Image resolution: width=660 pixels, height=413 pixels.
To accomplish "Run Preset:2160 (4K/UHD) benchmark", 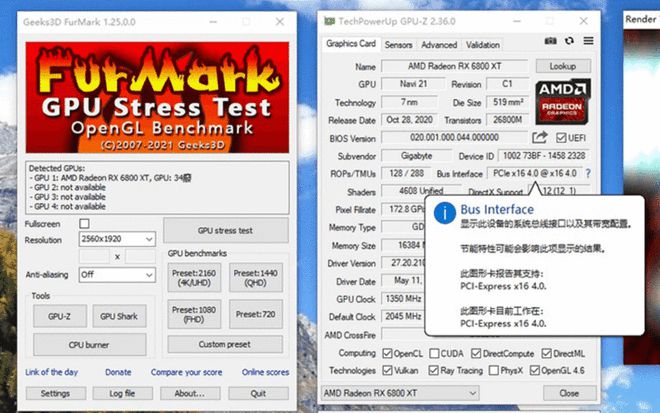I will 194,278.
